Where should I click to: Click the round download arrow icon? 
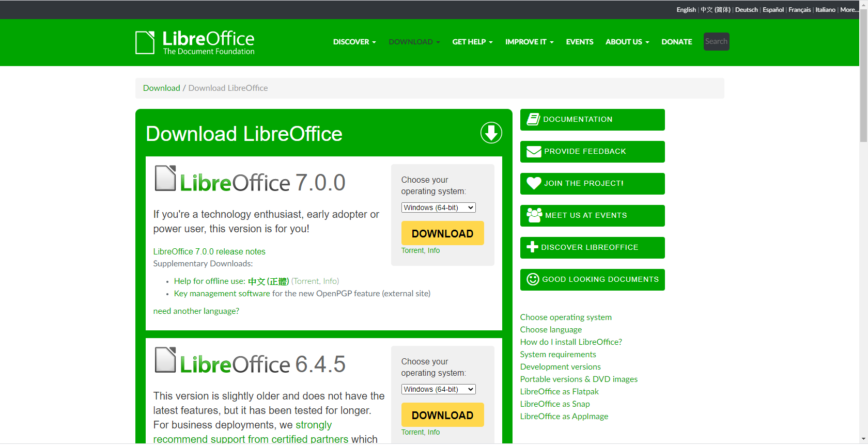tap(491, 133)
